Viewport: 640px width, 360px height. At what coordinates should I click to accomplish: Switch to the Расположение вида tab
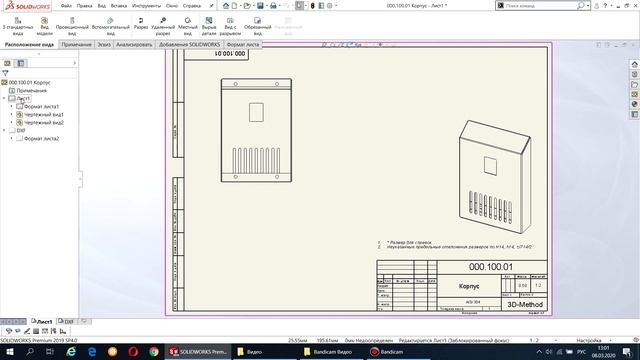coord(29,44)
